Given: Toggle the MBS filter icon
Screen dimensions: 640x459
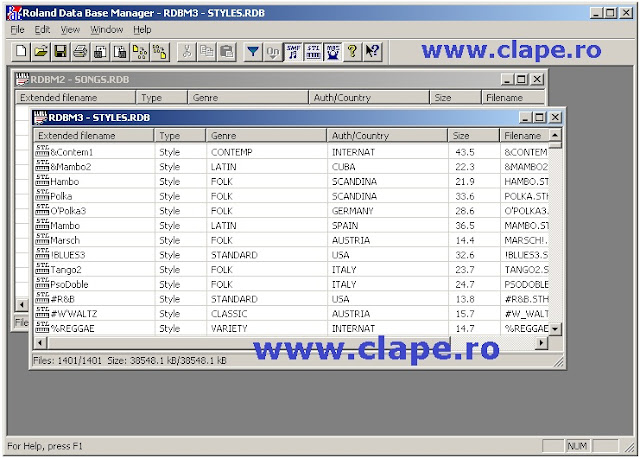Looking at the screenshot, I should [x=333, y=52].
